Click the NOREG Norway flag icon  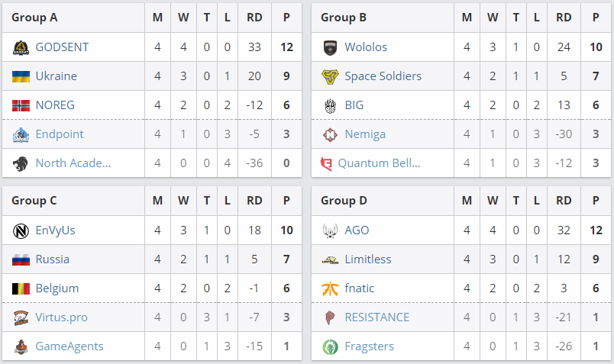tap(21, 105)
